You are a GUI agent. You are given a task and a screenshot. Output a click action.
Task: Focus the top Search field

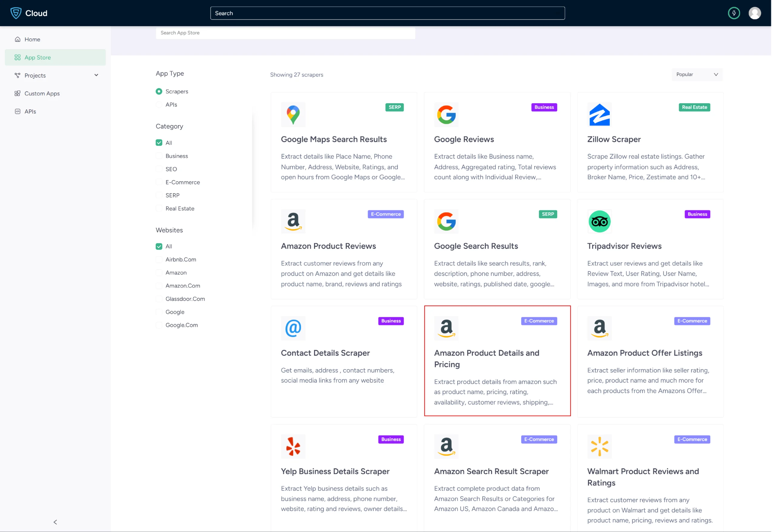coord(387,13)
